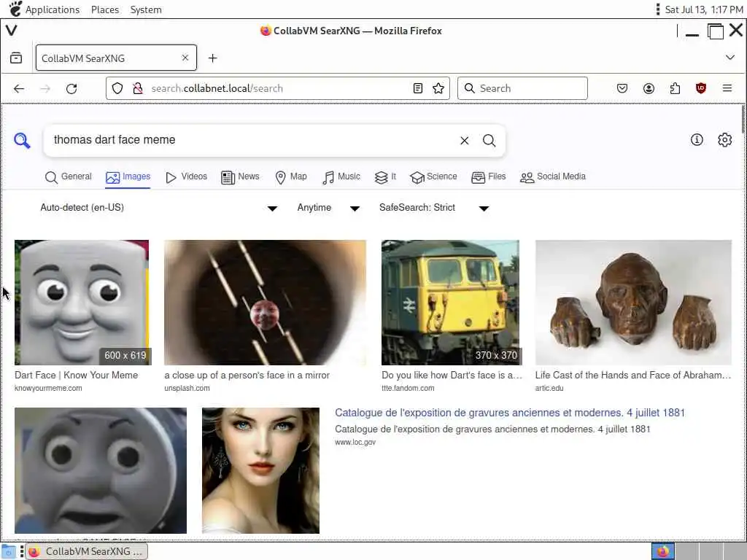Screen dimensions: 747x560
Task: Open the uBlock Origin shield icon
Action: point(701,88)
